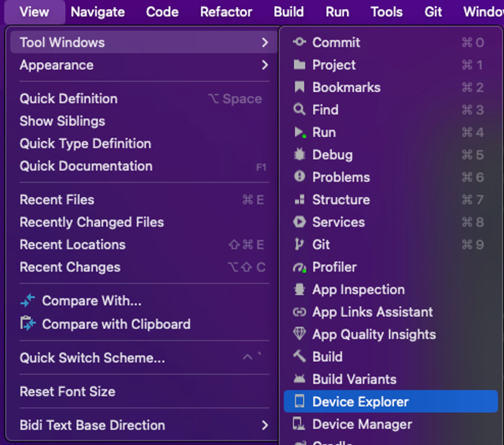Click the Commit tool window icon
504x445 pixels.
[x=299, y=42]
